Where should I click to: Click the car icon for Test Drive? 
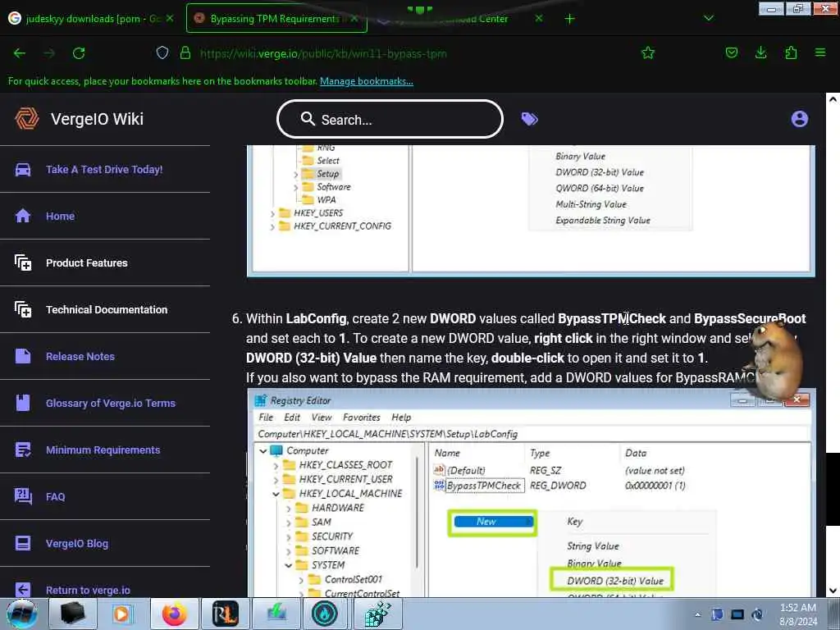pyautogui.click(x=23, y=170)
